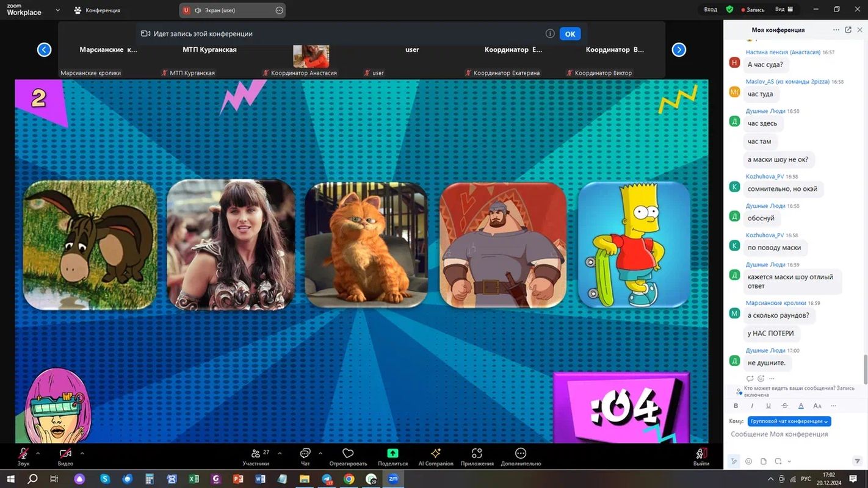
Task: Open more formatting options in chat toolbar
Action: (x=833, y=406)
